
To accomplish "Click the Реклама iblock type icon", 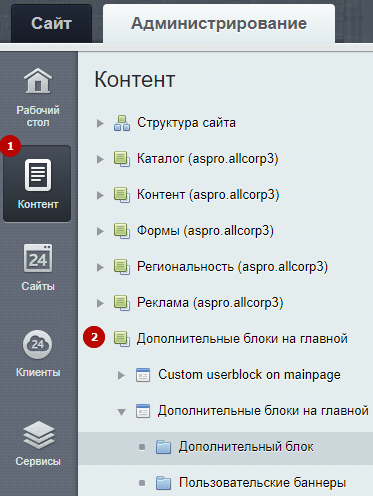I will (122, 303).
